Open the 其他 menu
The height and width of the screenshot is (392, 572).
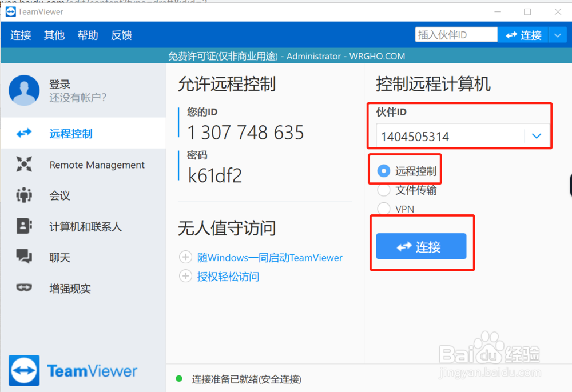(x=54, y=35)
